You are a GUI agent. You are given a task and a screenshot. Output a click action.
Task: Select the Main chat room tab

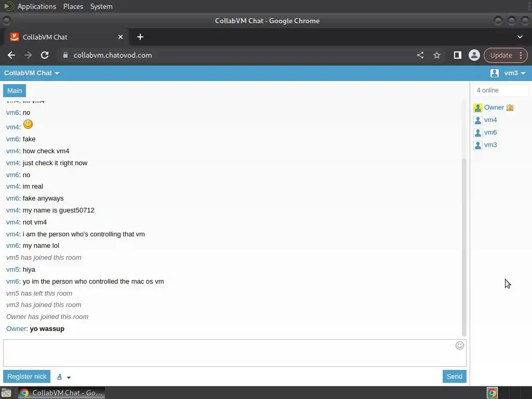click(x=15, y=90)
